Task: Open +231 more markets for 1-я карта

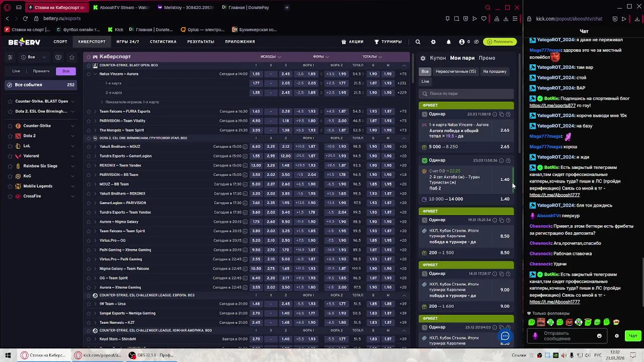Action: click(402, 83)
